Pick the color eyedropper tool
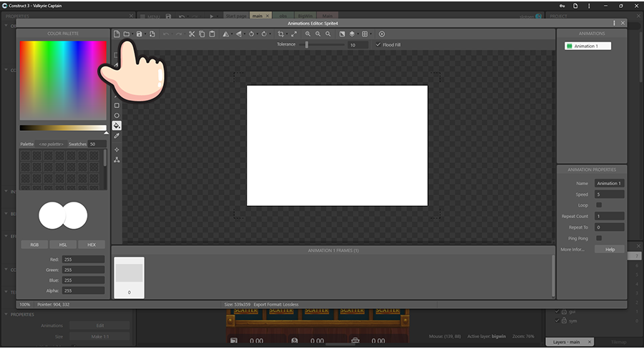Image resolution: width=644 pixels, height=349 pixels. [117, 135]
